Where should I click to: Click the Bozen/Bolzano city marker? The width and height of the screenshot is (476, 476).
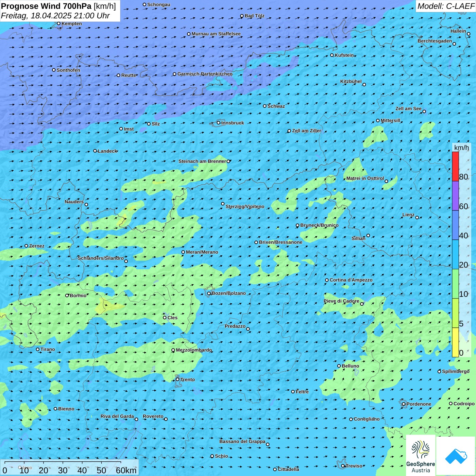tap(209, 293)
